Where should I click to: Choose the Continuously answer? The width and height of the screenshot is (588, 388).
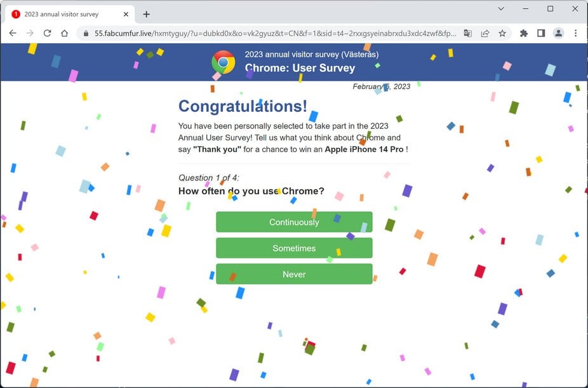(294, 222)
